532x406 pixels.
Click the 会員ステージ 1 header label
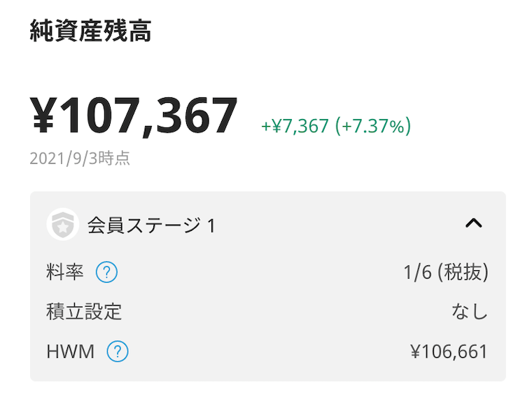(x=151, y=225)
